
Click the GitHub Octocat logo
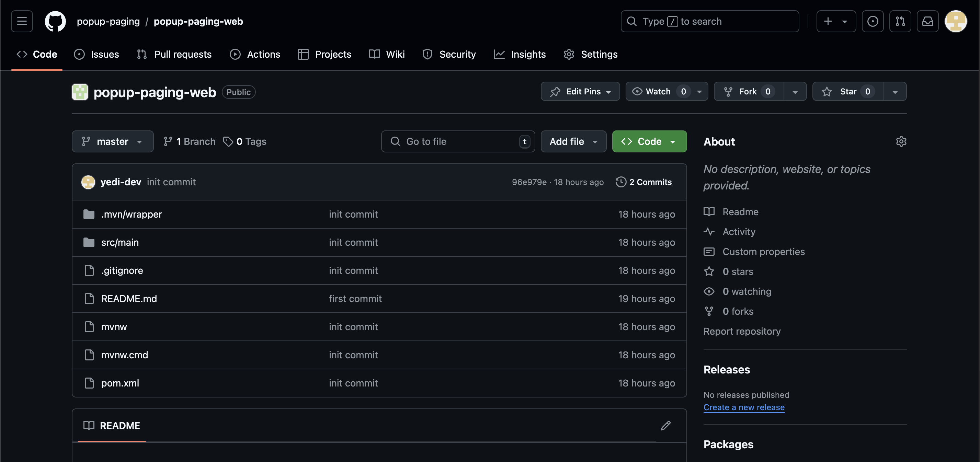[x=55, y=21]
